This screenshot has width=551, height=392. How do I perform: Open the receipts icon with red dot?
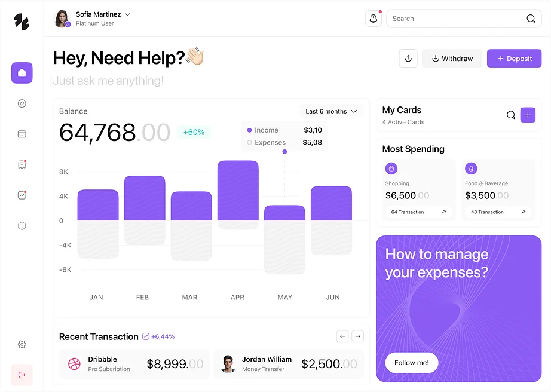click(x=22, y=164)
